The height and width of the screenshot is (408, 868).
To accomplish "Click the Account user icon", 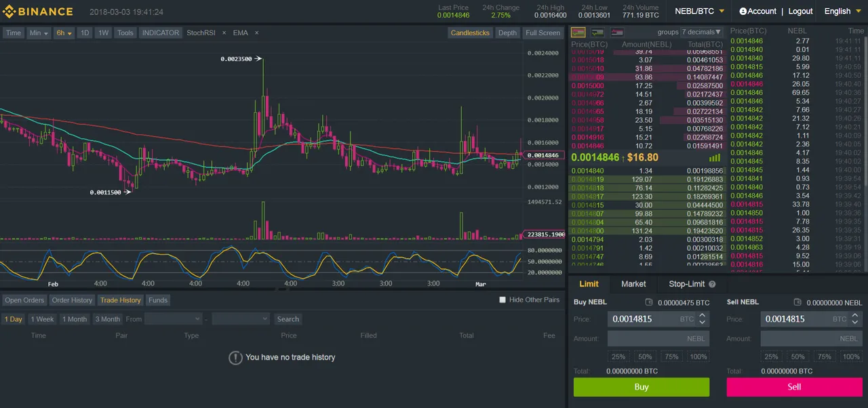I will pyautogui.click(x=743, y=12).
